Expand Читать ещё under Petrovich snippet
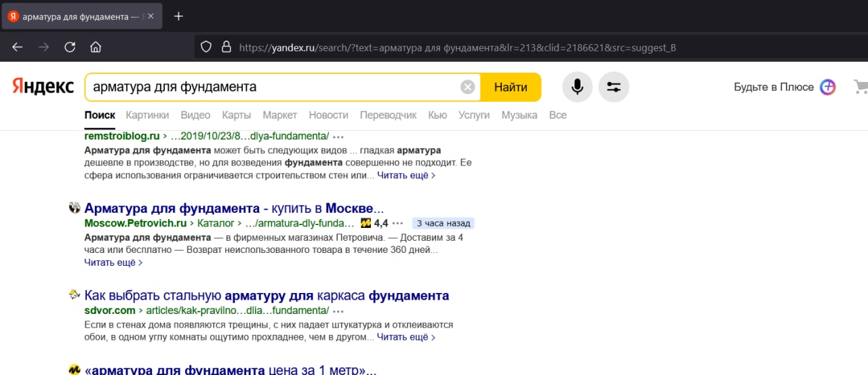The image size is (868, 375). pos(113,262)
